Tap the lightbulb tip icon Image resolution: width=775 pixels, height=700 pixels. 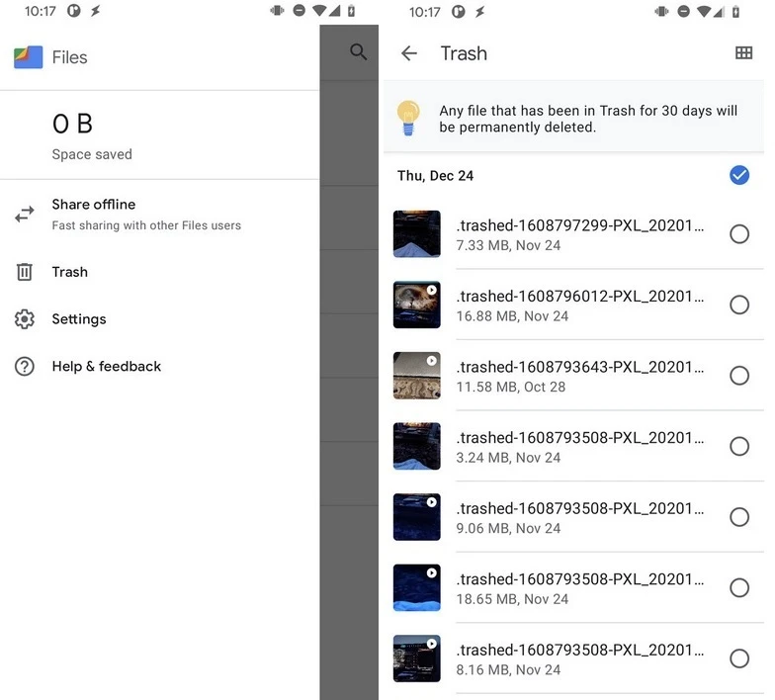click(x=408, y=118)
